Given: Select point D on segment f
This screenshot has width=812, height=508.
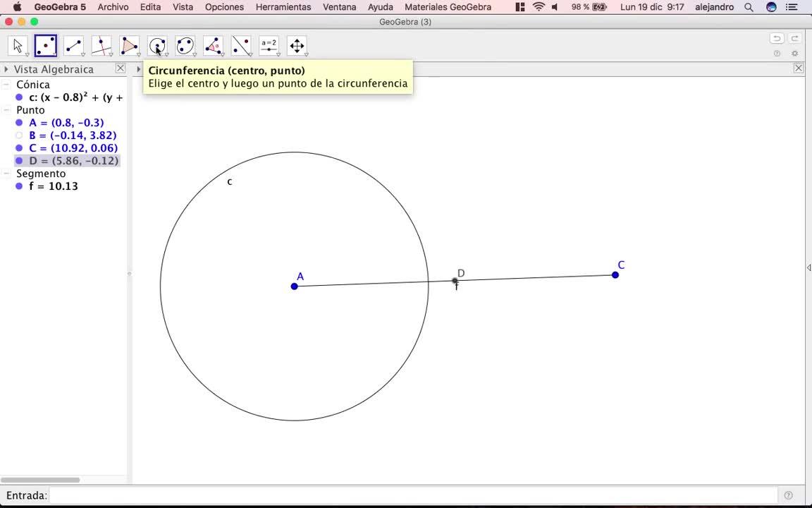Looking at the screenshot, I should [455, 281].
